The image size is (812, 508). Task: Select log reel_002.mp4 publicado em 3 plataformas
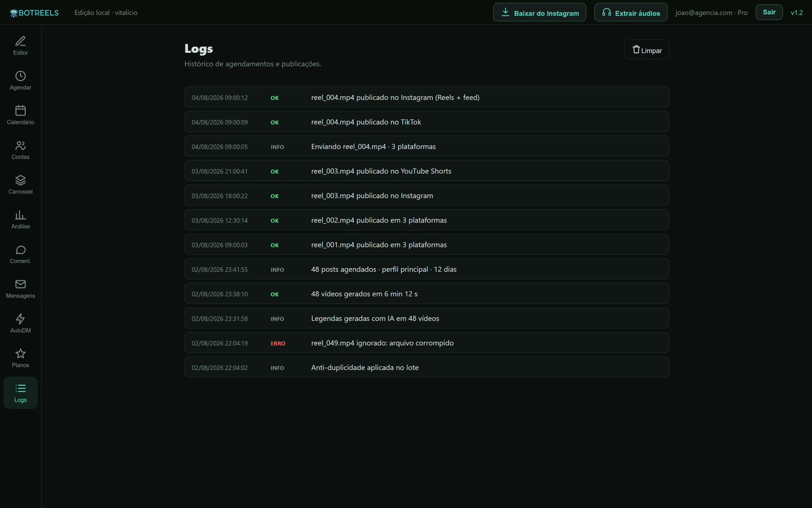[x=426, y=220]
